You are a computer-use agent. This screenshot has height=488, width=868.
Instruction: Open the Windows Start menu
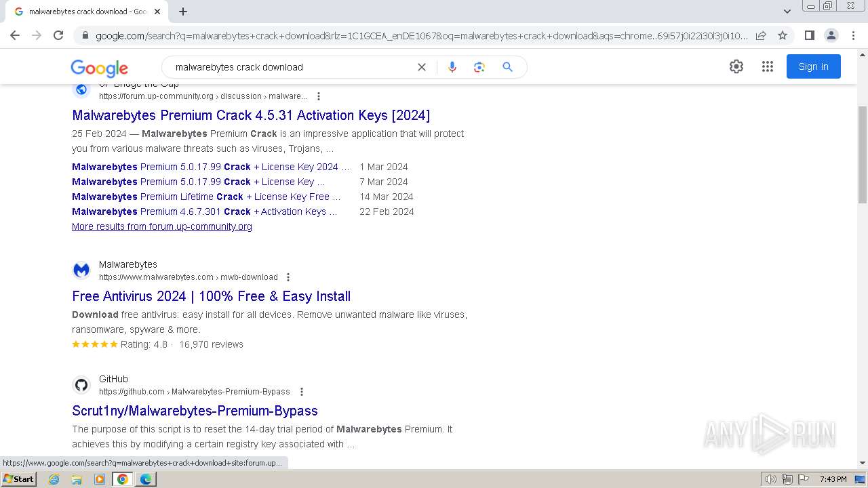[x=19, y=479]
